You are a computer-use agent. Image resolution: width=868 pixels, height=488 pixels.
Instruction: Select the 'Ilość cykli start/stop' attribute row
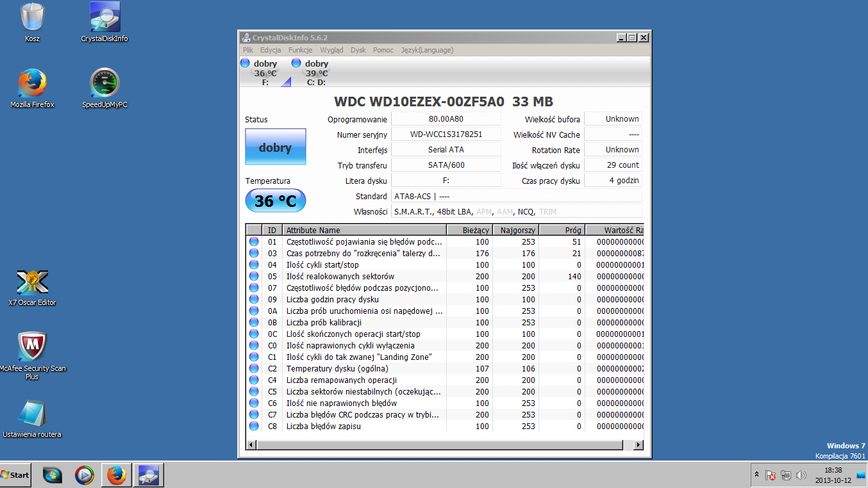coord(445,265)
